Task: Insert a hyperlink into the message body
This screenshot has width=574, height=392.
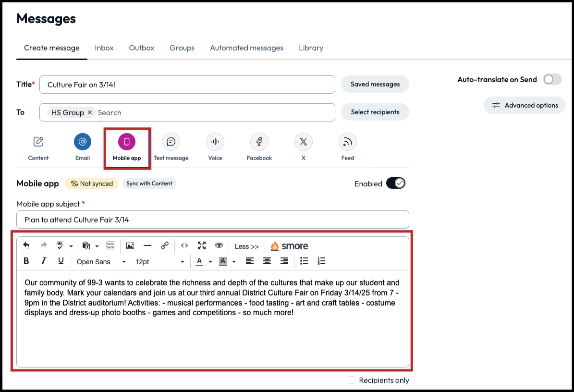Action: coord(165,245)
